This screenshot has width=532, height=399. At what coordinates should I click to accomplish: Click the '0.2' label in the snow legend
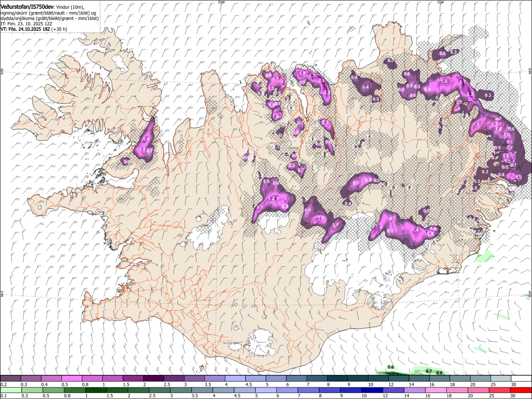[x=4, y=384]
